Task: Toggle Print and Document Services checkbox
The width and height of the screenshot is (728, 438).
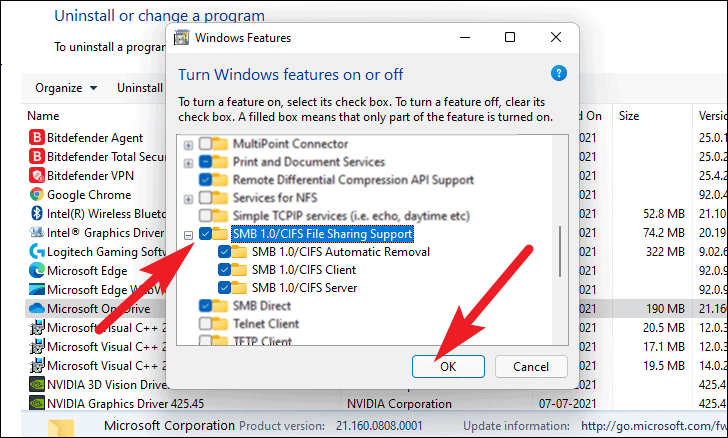Action: tap(205, 162)
